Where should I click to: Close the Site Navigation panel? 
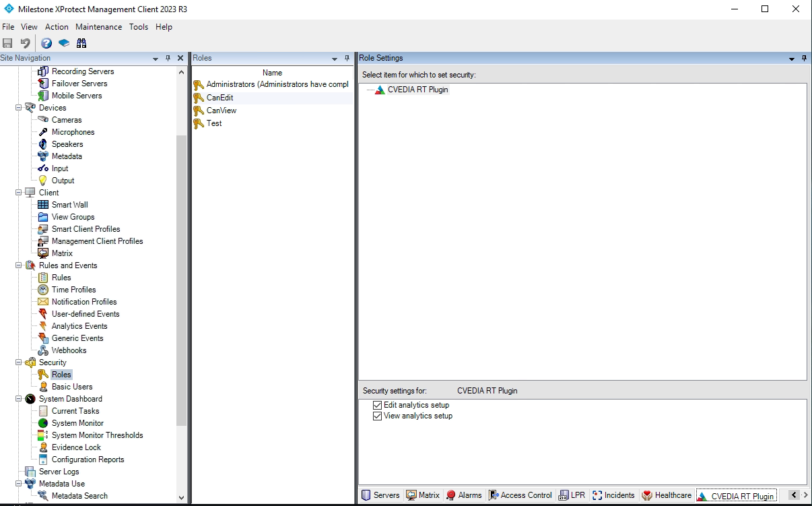coord(180,59)
